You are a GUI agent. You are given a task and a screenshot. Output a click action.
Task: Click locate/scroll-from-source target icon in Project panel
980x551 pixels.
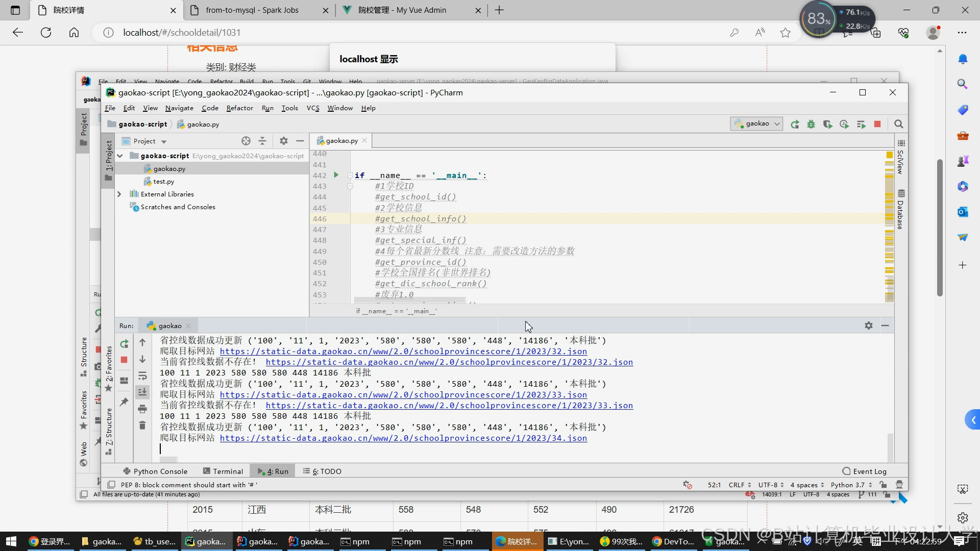tap(246, 141)
